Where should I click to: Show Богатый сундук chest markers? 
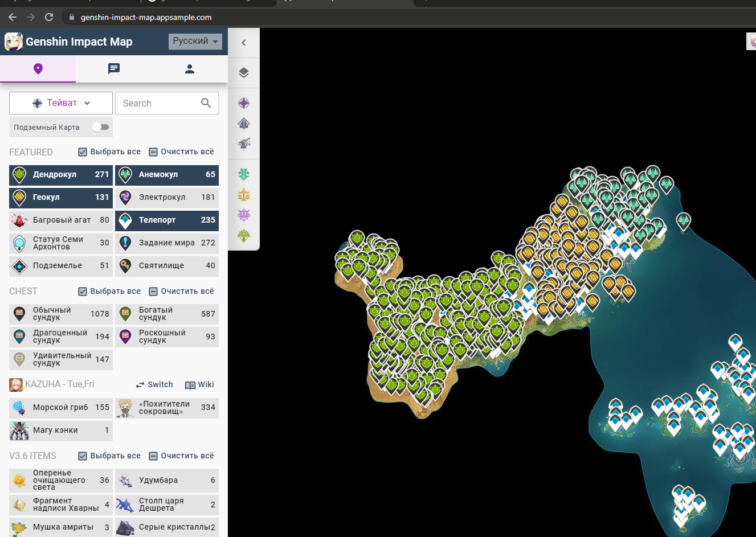[167, 314]
